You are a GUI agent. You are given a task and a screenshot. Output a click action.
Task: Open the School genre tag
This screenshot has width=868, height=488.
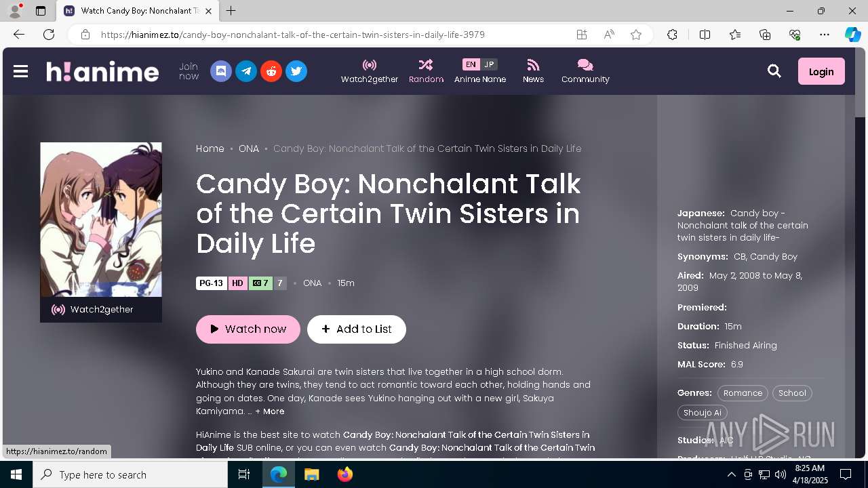(792, 393)
